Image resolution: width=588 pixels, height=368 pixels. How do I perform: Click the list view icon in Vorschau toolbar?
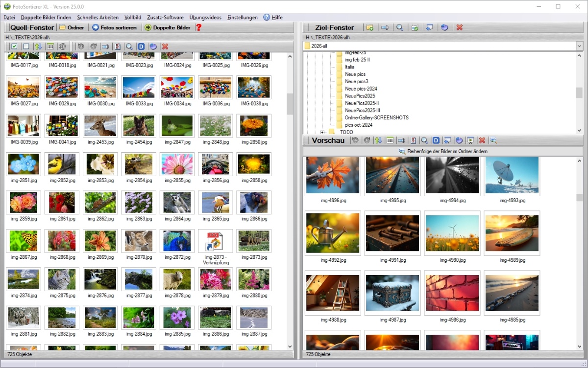pyautogui.click(x=390, y=140)
